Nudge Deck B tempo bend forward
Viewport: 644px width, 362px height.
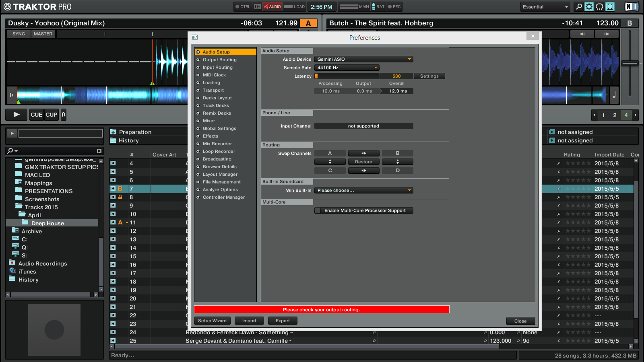pos(607,34)
